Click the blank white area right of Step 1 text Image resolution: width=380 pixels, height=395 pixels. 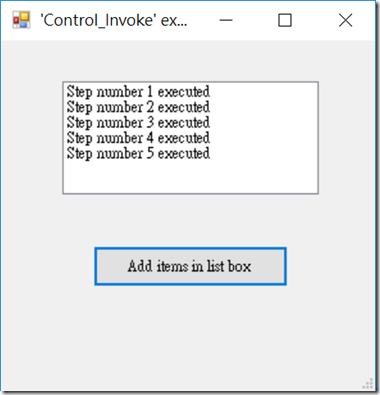pyautogui.click(x=263, y=91)
